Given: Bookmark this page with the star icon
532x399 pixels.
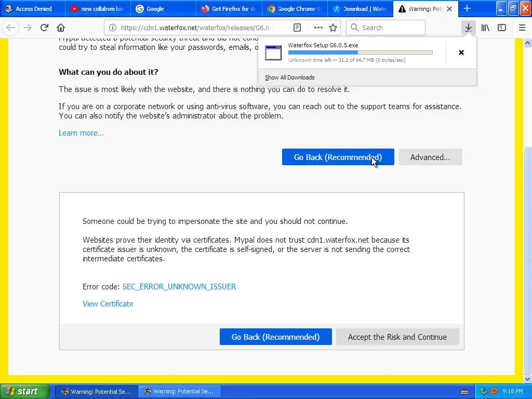Looking at the screenshot, I should pyautogui.click(x=333, y=28).
